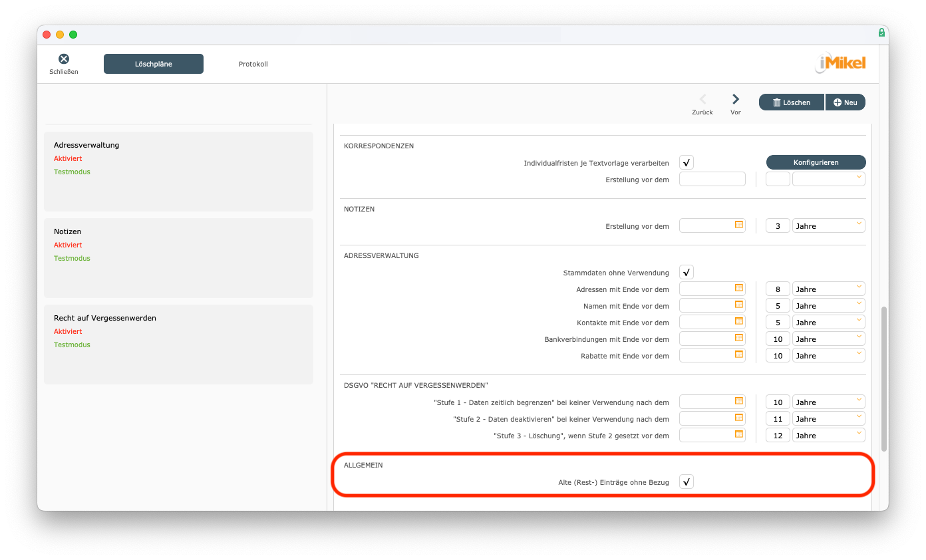
Task: Open calendar for Stufe 3 Löschung date
Action: point(738,434)
